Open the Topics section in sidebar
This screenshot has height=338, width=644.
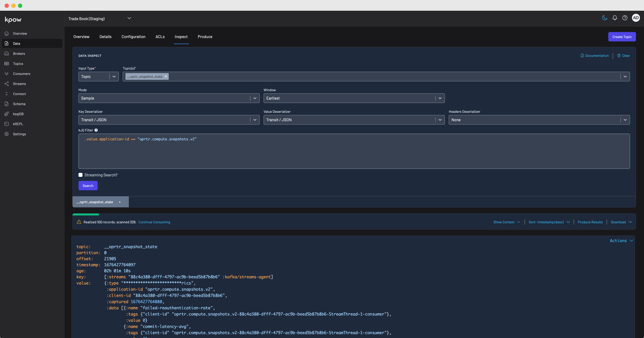point(18,64)
